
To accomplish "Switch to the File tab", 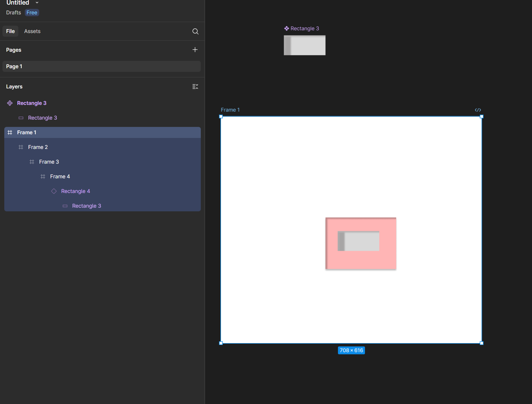I will click(10, 31).
